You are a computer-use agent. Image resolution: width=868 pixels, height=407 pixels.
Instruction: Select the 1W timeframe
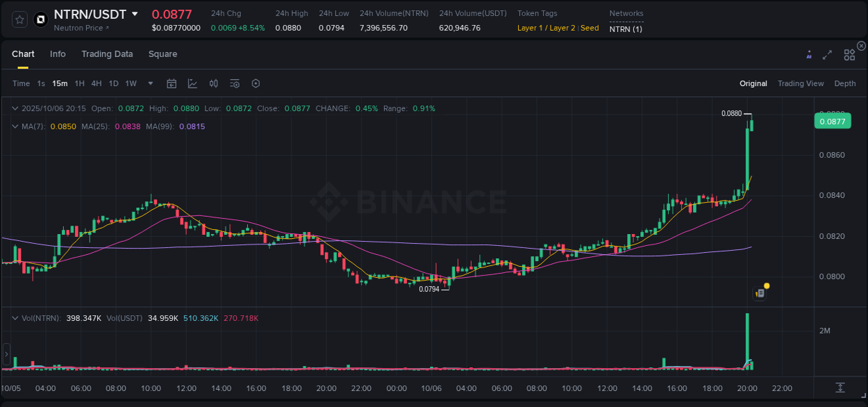point(131,83)
